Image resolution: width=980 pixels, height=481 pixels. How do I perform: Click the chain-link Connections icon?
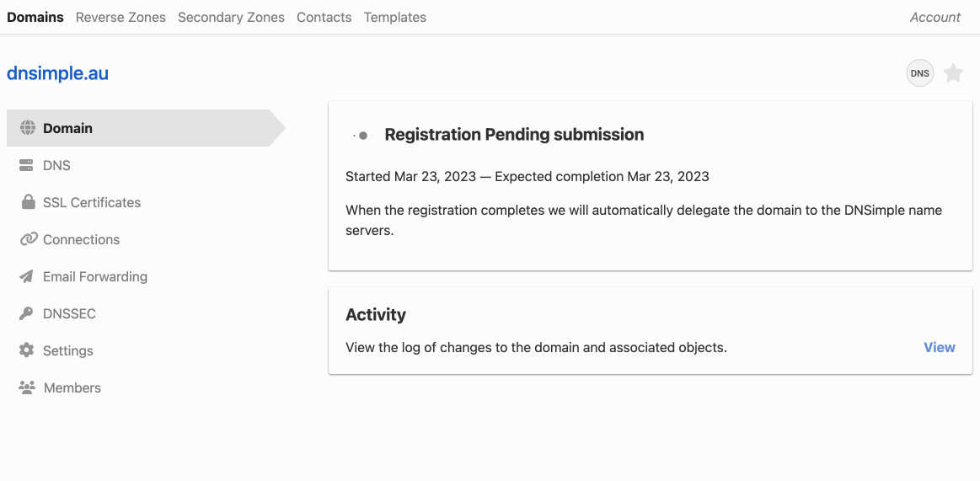(x=28, y=239)
